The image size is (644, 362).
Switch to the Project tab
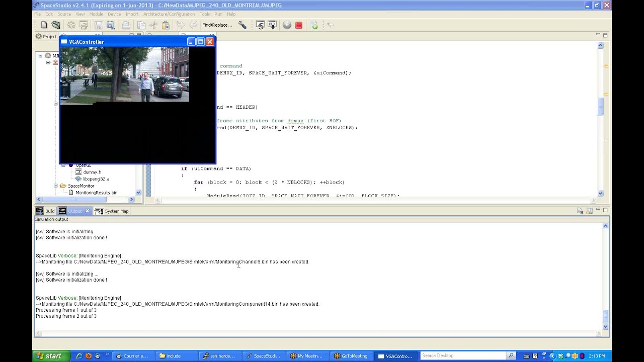click(x=46, y=36)
